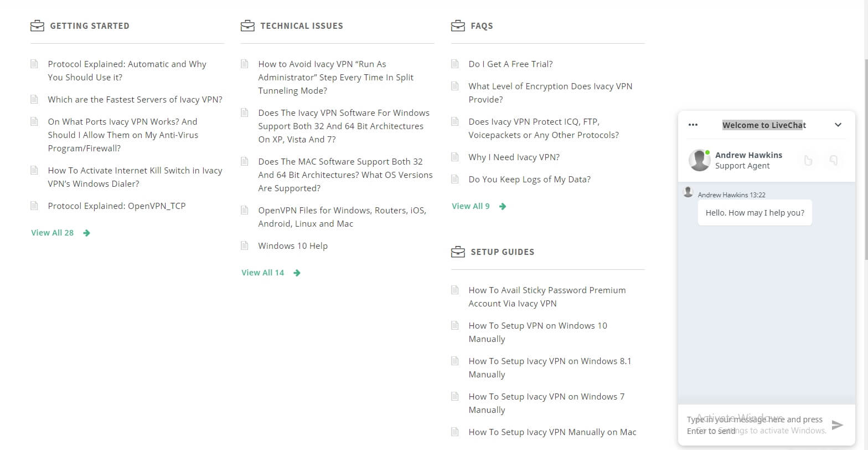Open OpenVPN Files for Windows, Routers article
This screenshot has width=868, height=450.
tap(342, 217)
